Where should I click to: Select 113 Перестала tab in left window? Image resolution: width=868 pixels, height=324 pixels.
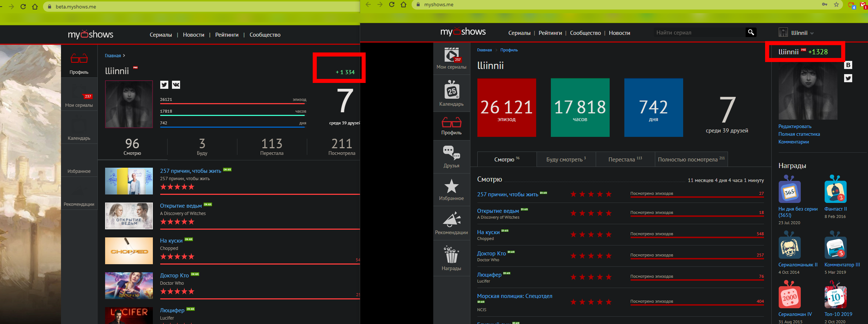272,147
